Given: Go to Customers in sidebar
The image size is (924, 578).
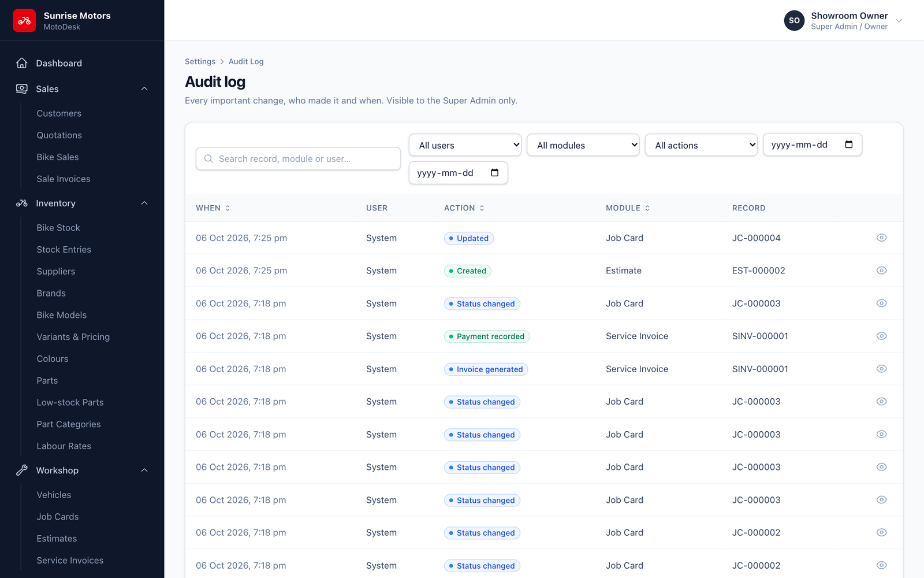Looking at the screenshot, I should point(59,113).
